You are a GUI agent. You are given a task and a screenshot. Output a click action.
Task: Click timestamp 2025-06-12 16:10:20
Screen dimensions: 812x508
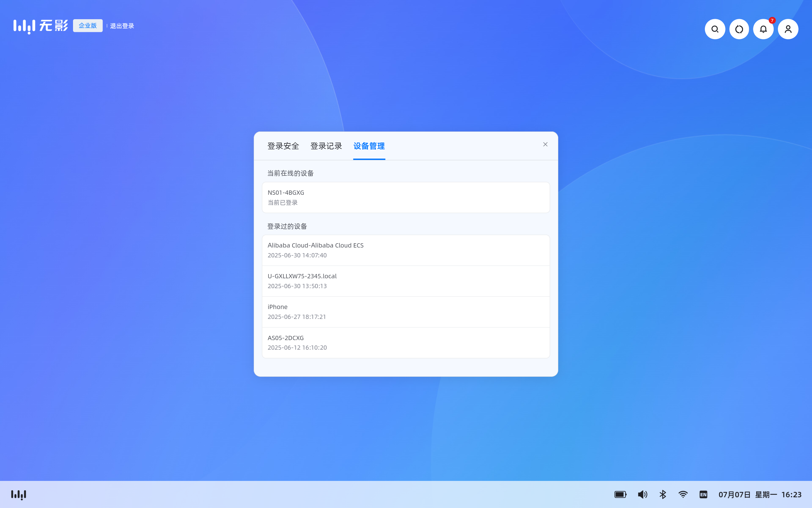click(297, 348)
